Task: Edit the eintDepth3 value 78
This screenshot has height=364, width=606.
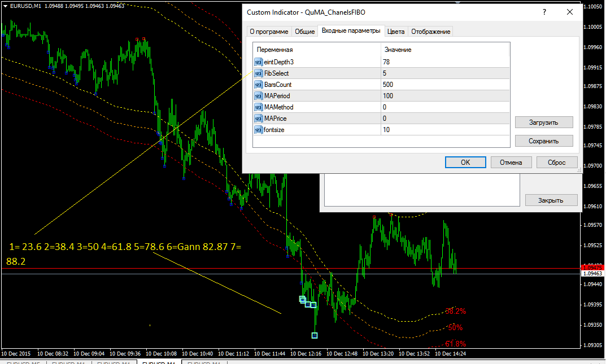Action: coord(445,62)
